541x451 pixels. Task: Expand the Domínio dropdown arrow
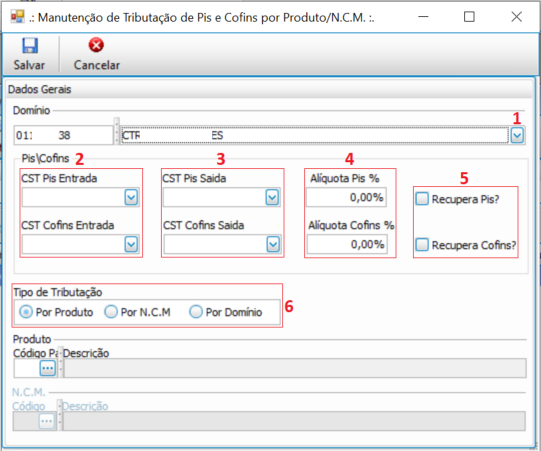pos(517,135)
